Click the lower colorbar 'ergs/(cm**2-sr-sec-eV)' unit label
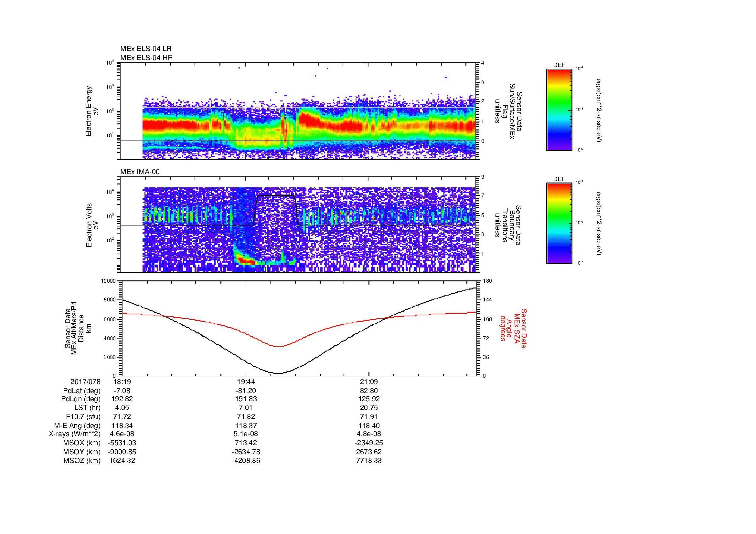The image size is (756, 534). pos(599,224)
